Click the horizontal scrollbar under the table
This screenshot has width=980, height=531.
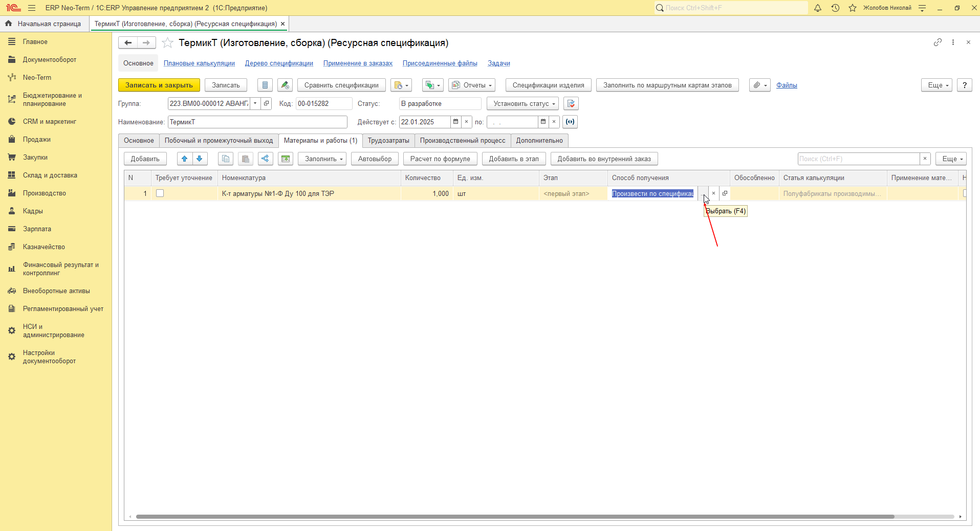coord(515,517)
